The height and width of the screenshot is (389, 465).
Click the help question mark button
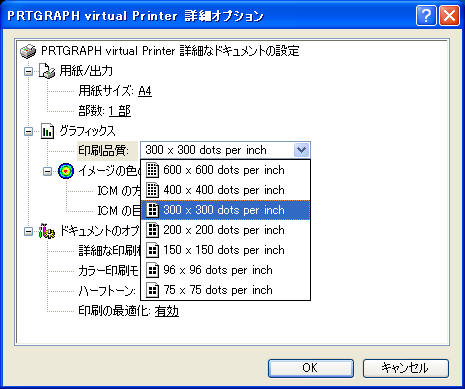click(426, 15)
